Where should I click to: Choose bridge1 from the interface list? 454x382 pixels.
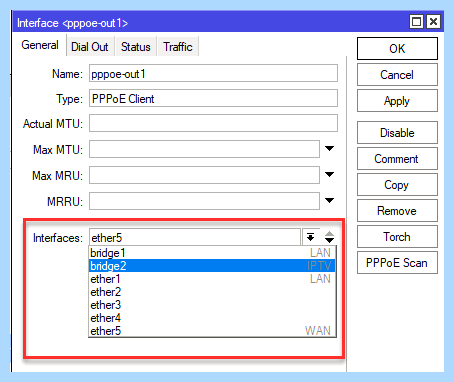(x=212, y=253)
